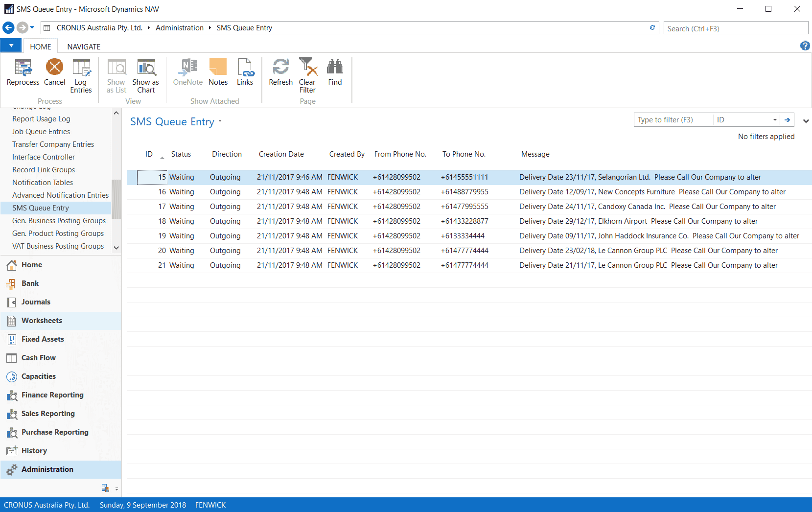Go back with the back arrow
The image size is (812, 512).
coord(8,27)
